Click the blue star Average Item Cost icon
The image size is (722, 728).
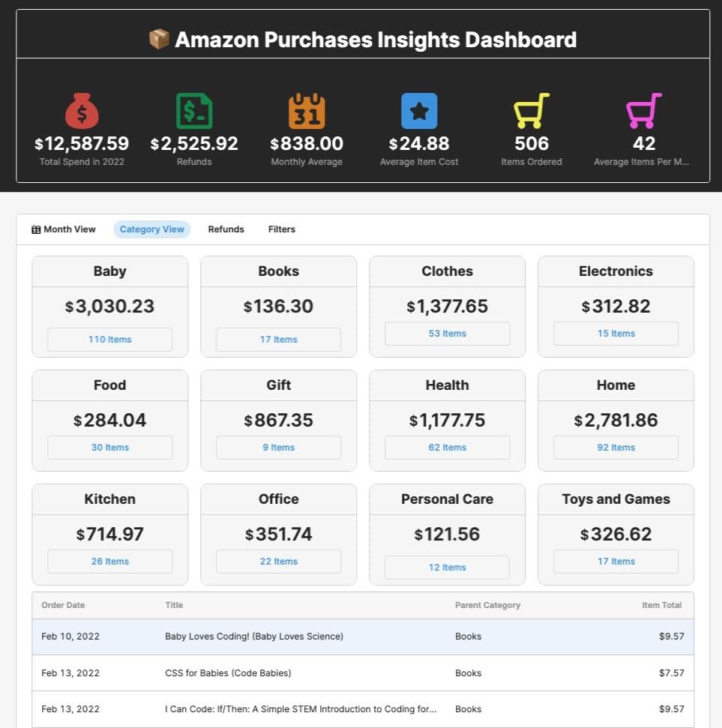point(418,110)
